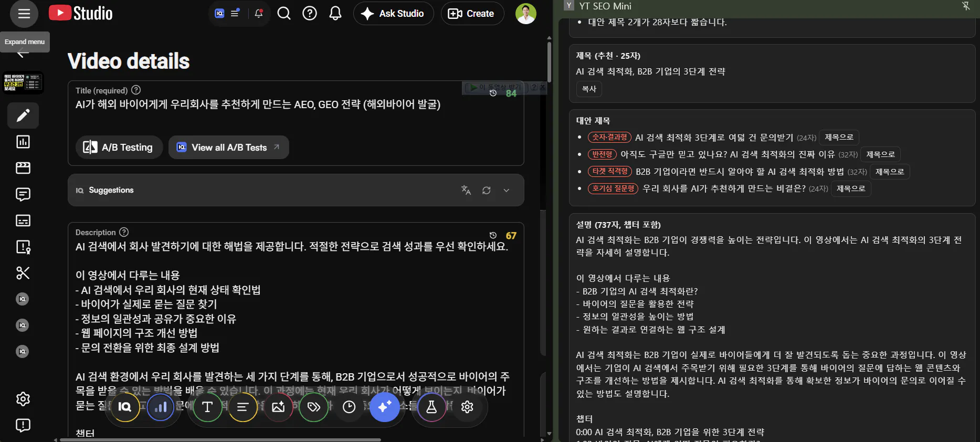Click the A/B Testing button
Viewport: 980px width, 442px height.
coord(119,147)
